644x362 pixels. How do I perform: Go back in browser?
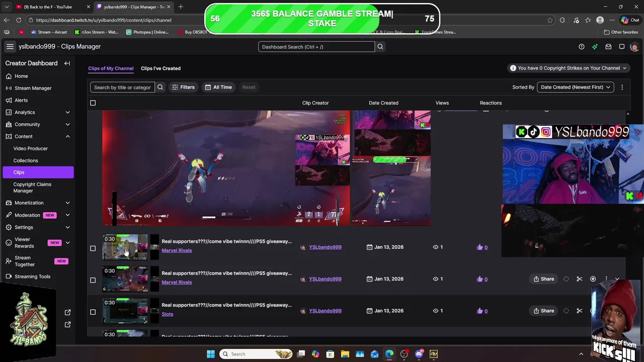point(7,20)
